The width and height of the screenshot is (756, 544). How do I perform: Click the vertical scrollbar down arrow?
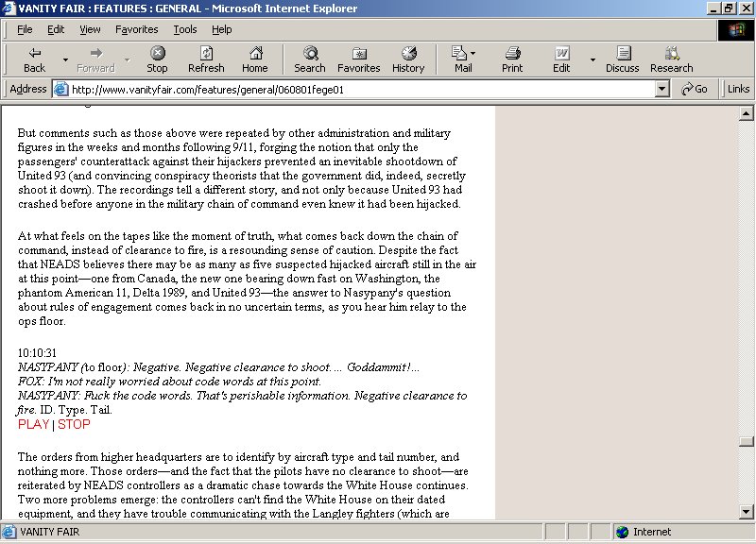pos(747,512)
